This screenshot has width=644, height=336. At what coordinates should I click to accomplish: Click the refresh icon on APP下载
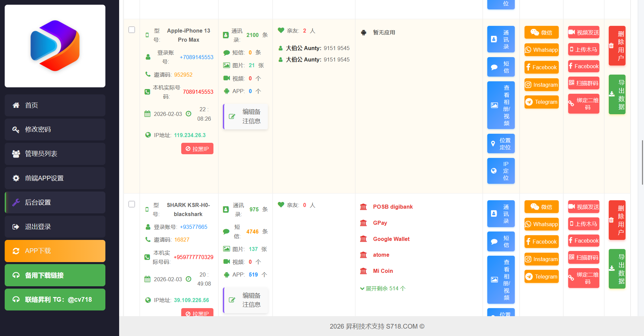pos(16,251)
